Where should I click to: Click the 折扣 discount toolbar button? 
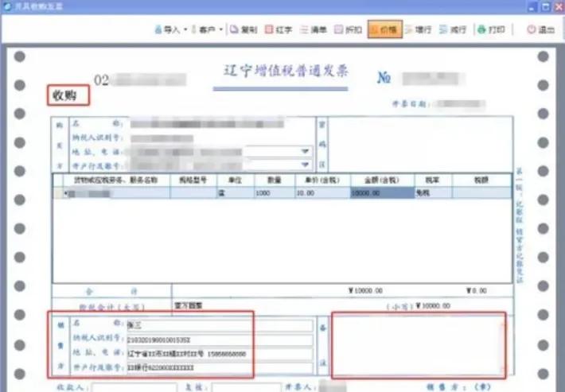click(x=348, y=29)
